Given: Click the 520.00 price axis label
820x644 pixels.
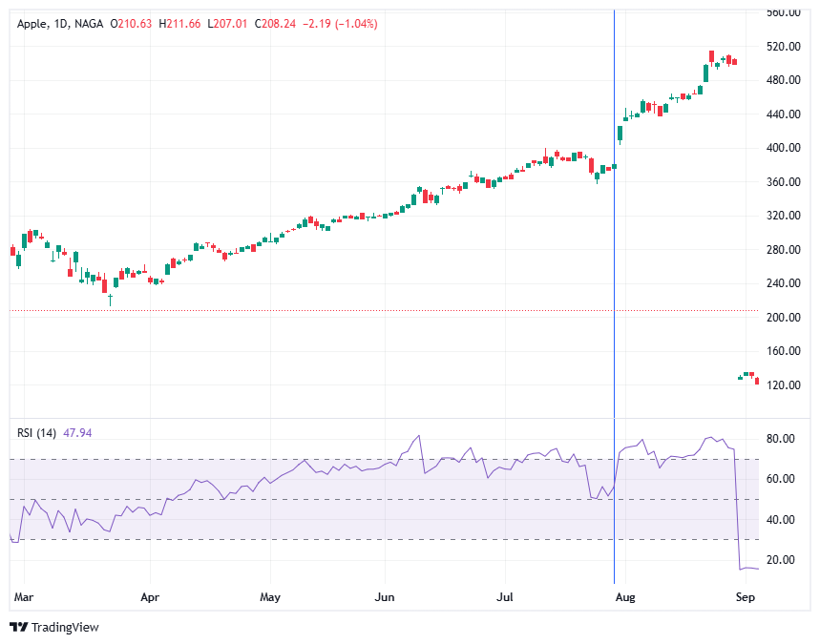Looking at the screenshot, I should tap(782, 46).
